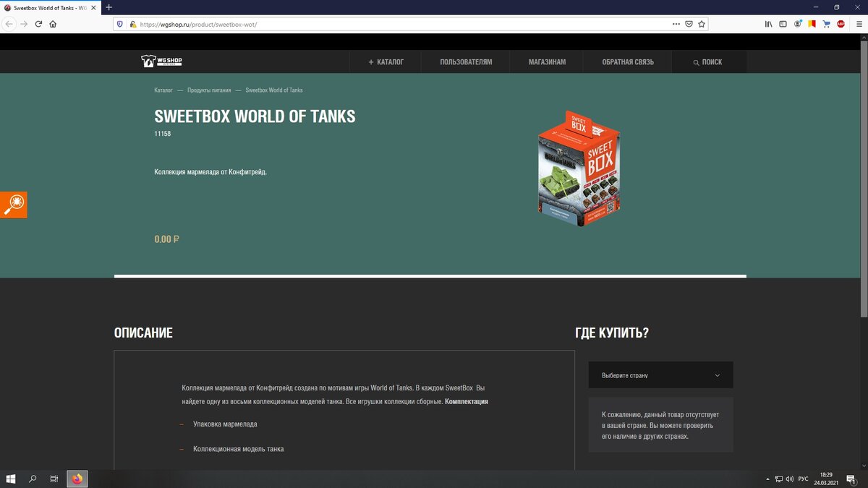This screenshot has width=868, height=488.
Task: Click the К сожалению availability notice
Action: click(x=660, y=425)
